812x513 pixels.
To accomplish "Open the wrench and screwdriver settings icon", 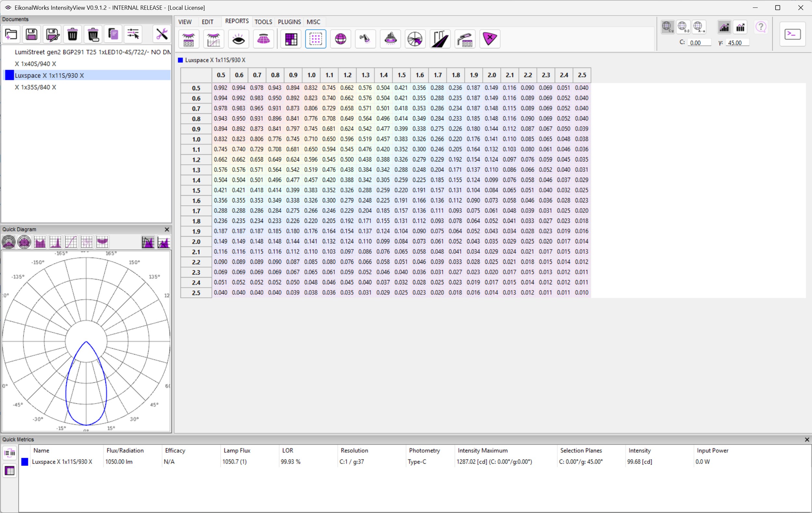I will [x=162, y=34].
